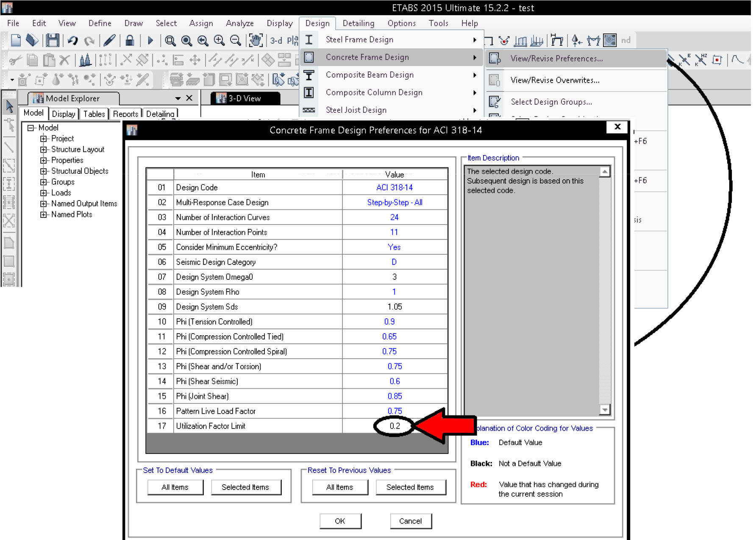Click All Items under Reset To Previous Values
The height and width of the screenshot is (540, 756).
click(x=340, y=487)
